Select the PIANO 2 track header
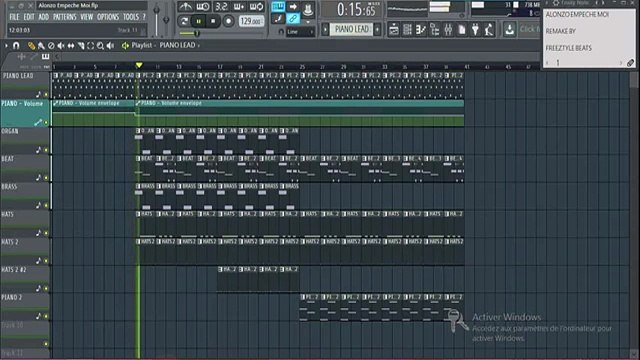The height and width of the screenshot is (360, 640). [25, 307]
